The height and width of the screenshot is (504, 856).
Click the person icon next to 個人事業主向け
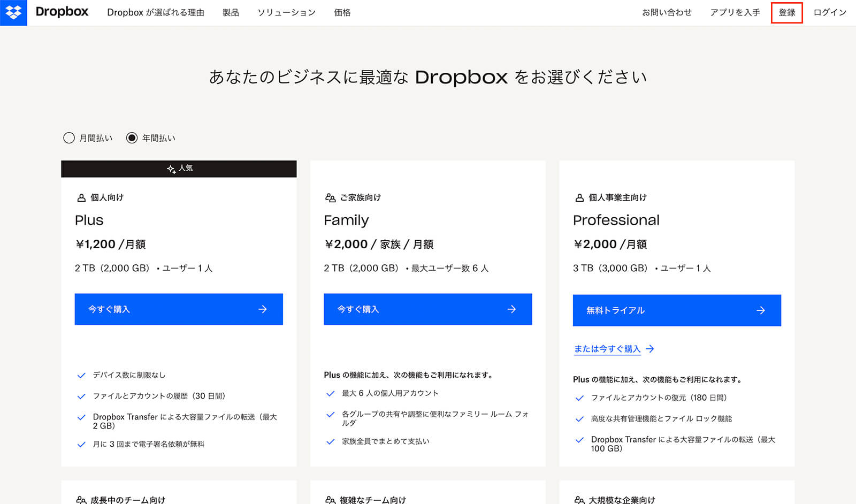579,198
